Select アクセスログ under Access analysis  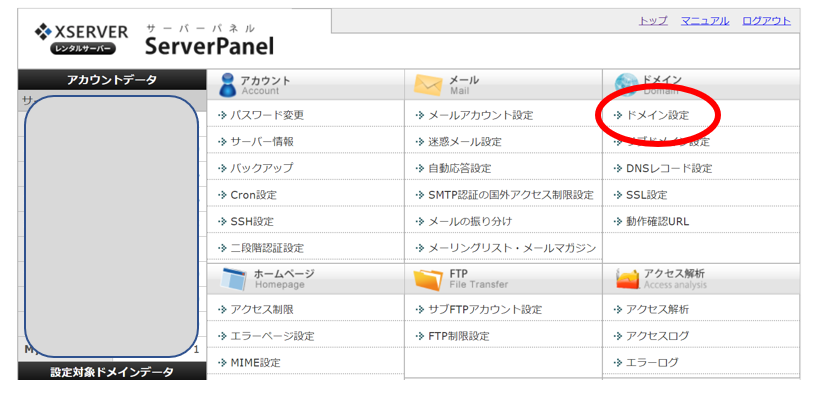pos(658,336)
